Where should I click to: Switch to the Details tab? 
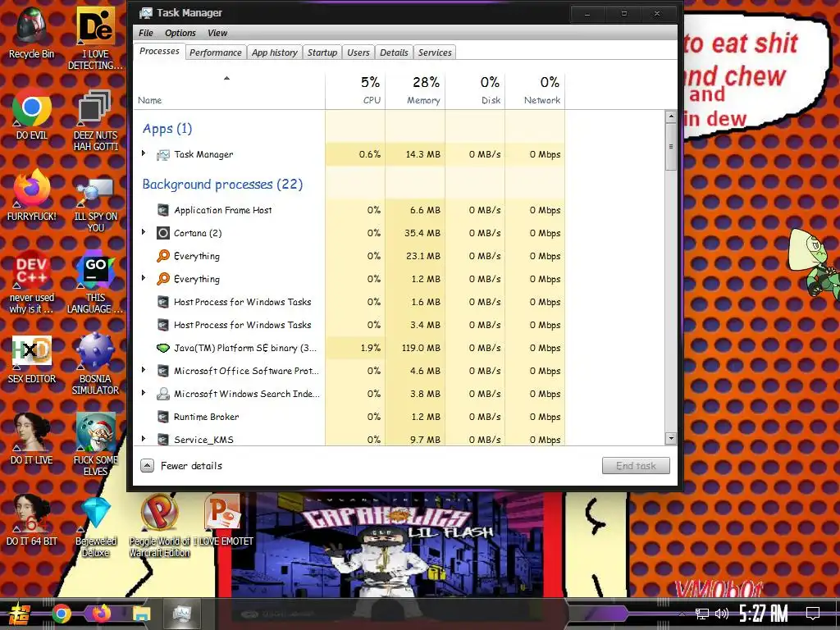pos(394,52)
